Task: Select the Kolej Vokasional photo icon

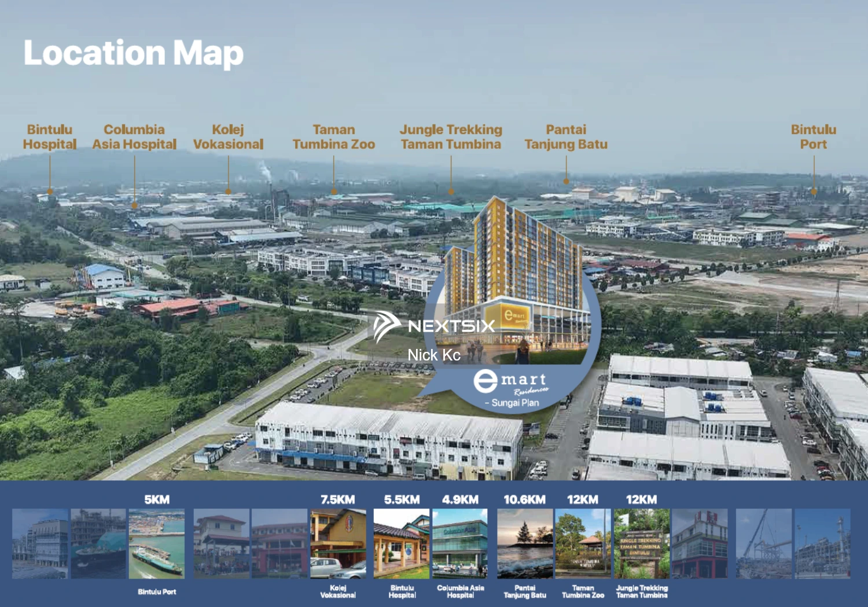Action: (x=337, y=544)
